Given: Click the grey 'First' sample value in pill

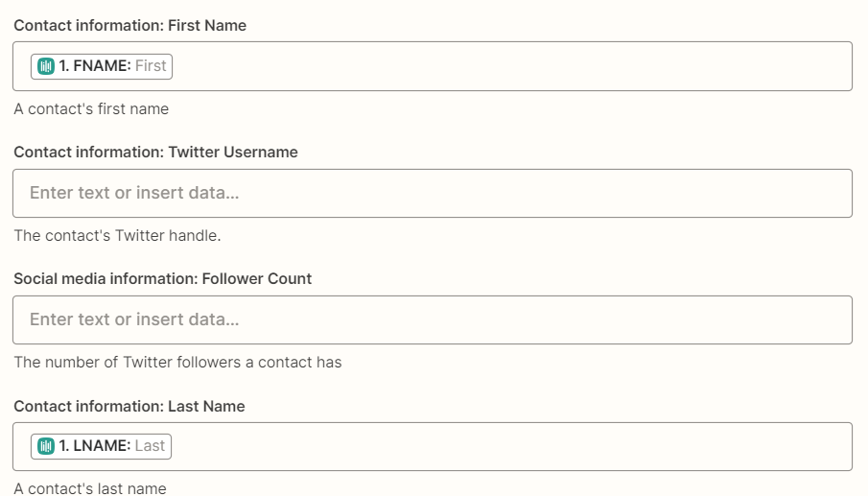Looking at the screenshot, I should click(x=151, y=66).
